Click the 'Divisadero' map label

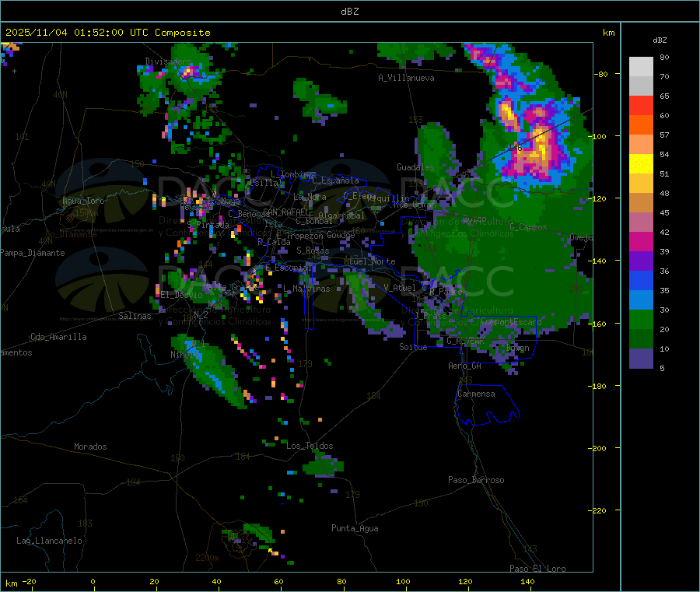(168, 61)
